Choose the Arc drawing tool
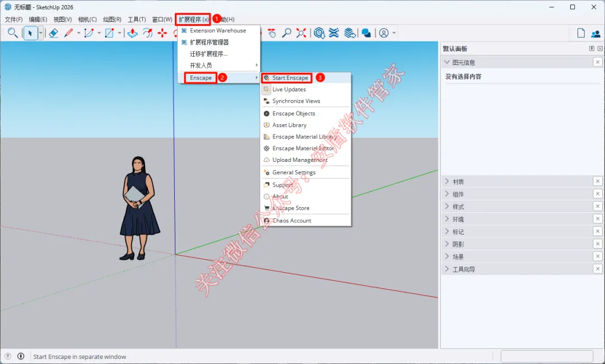Screen dimensions: 605x364 tap(89, 33)
